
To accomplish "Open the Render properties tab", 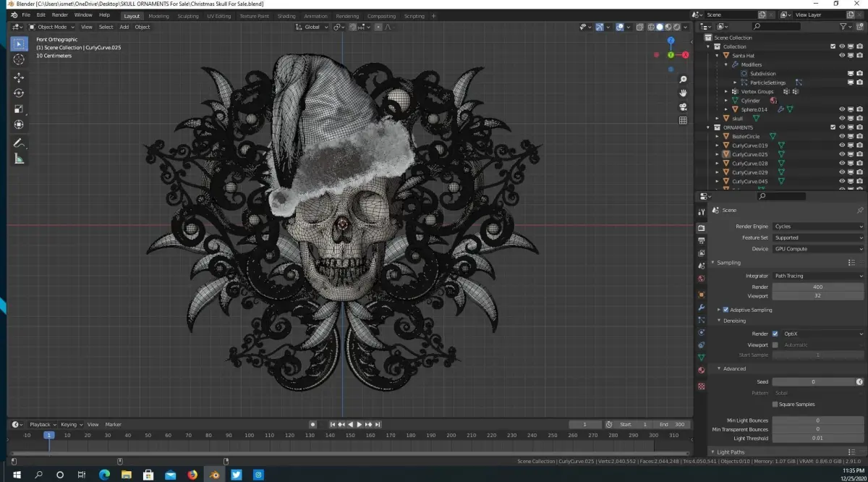I will tap(701, 228).
